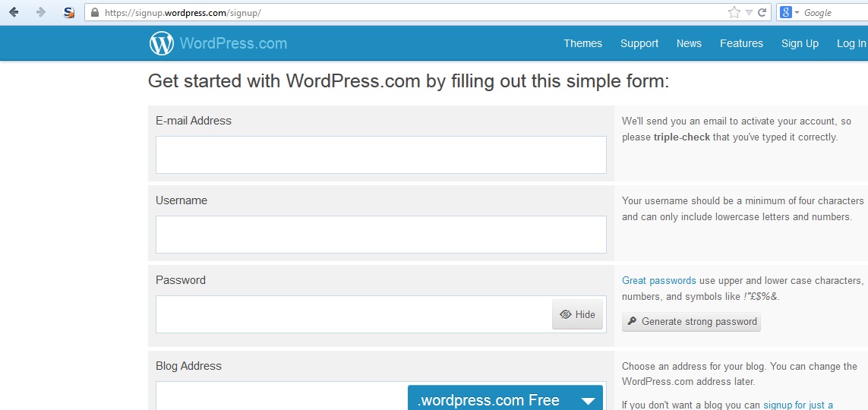Click the Get started with WordPress.com heading
Viewport: 868px width, 410px height.
pos(409,81)
